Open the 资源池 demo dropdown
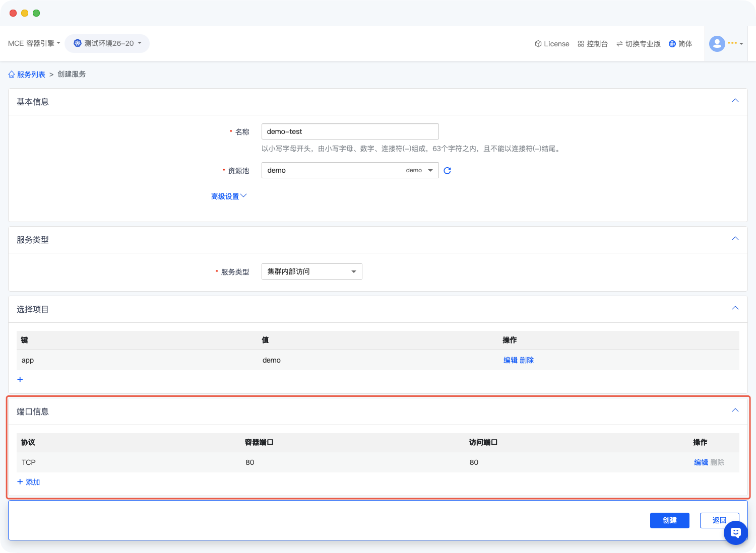This screenshot has height=553, width=756. coord(350,170)
